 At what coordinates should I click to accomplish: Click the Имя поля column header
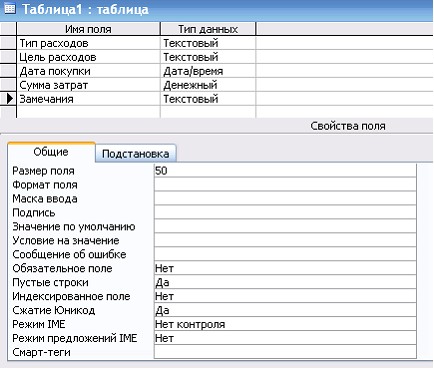(x=88, y=29)
